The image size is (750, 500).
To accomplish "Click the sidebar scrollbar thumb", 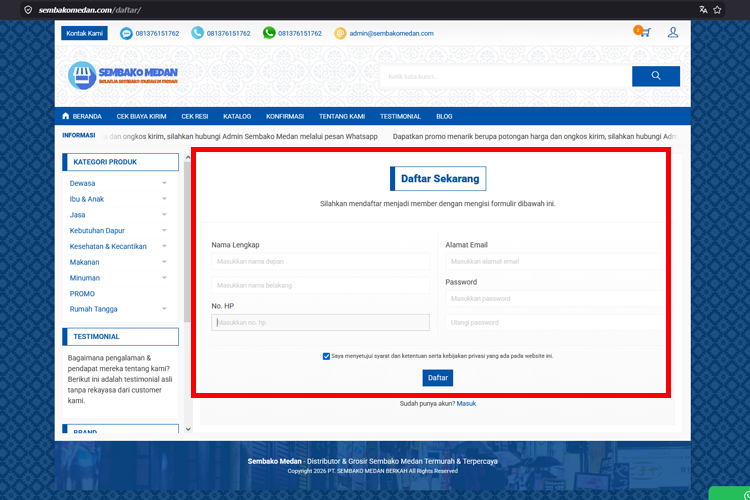I will pos(187,242).
